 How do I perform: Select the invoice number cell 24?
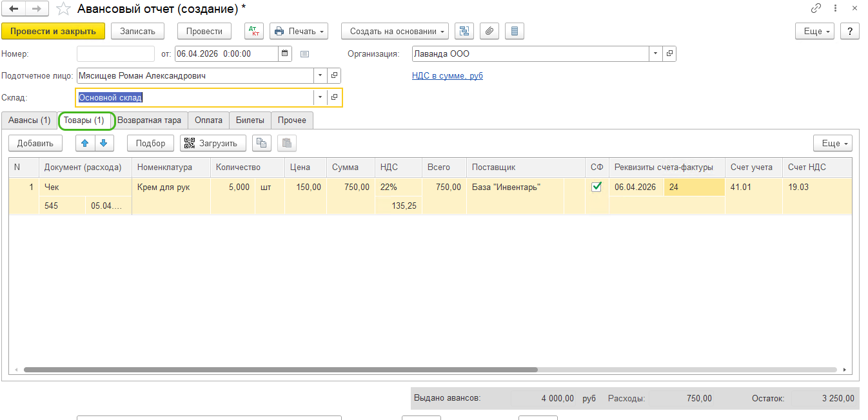click(x=695, y=187)
